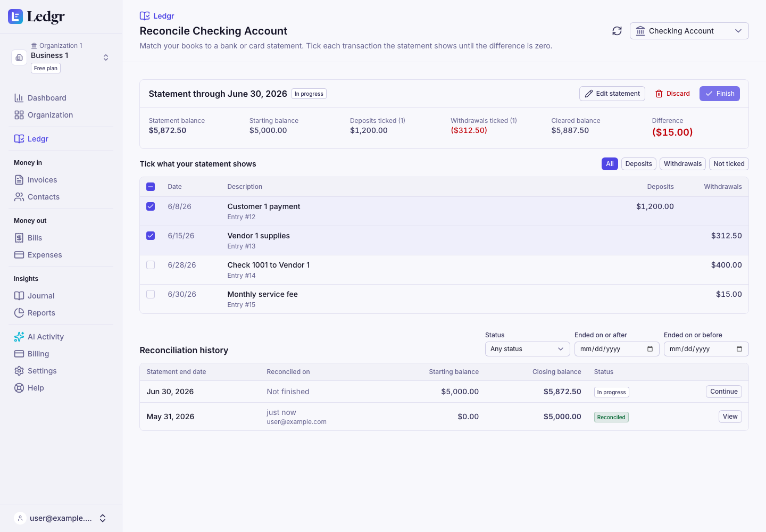Click the bank icon in Checking Account selector
Image resolution: width=766 pixels, height=532 pixels.
point(640,31)
